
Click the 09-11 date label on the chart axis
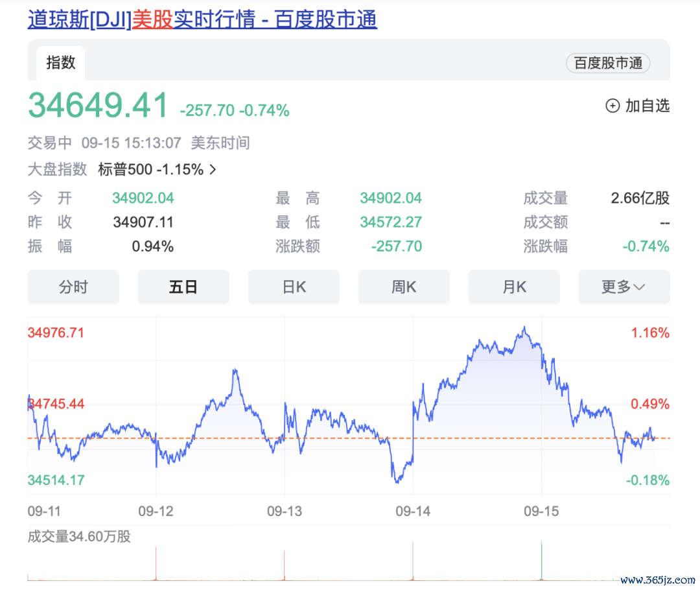(44, 511)
